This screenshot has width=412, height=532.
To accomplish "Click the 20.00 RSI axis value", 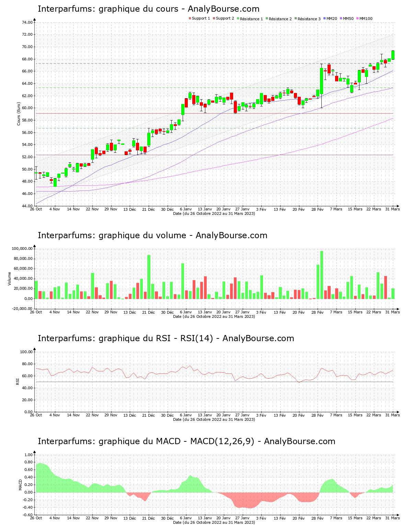I will point(27,400).
